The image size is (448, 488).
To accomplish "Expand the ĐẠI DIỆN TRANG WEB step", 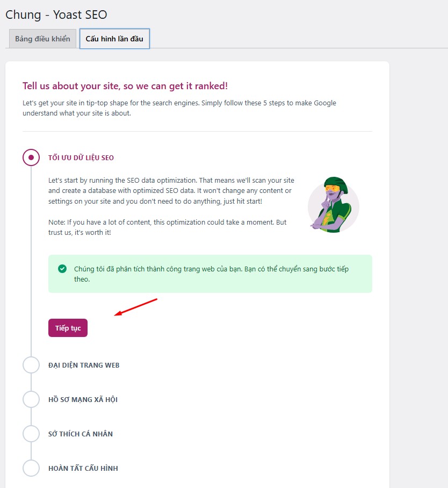I will click(x=84, y=365).
